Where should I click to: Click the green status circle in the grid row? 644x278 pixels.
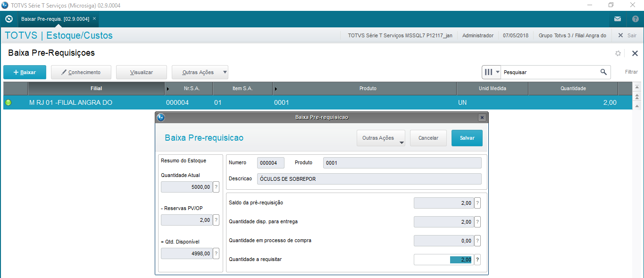8,102
